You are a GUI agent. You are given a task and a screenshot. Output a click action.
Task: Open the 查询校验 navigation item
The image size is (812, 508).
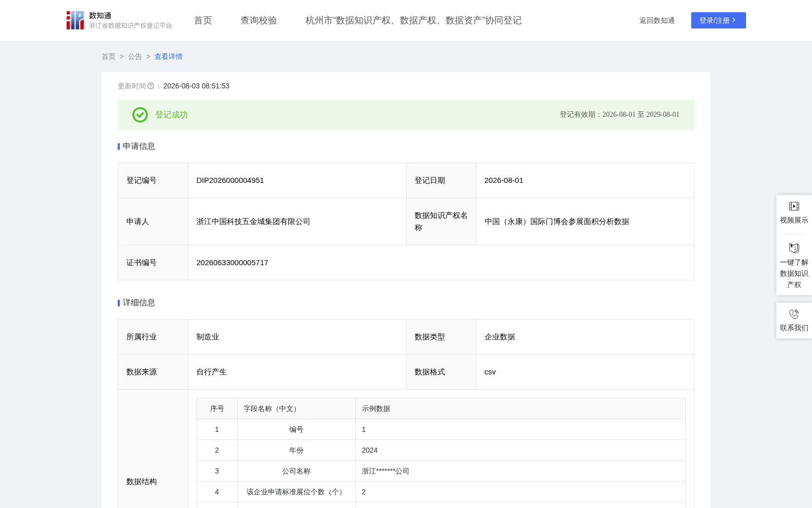coord(259,20)
